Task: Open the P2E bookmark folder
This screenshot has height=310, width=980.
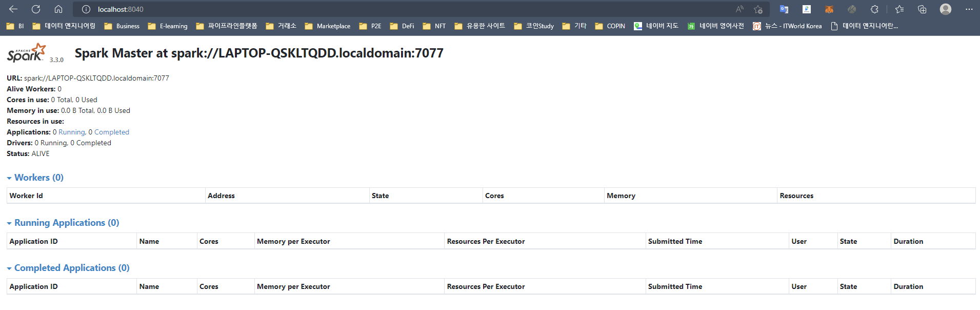Action: point(370,26)
